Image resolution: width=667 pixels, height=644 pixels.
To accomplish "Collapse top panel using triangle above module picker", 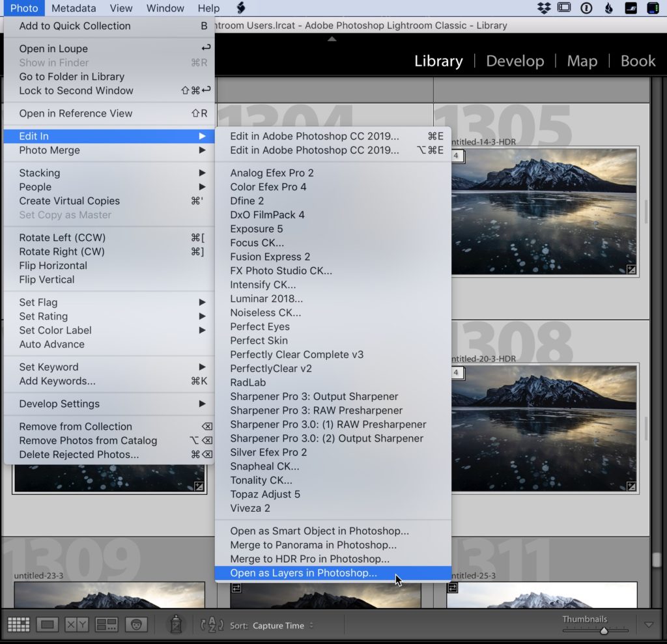I will 332,38.
